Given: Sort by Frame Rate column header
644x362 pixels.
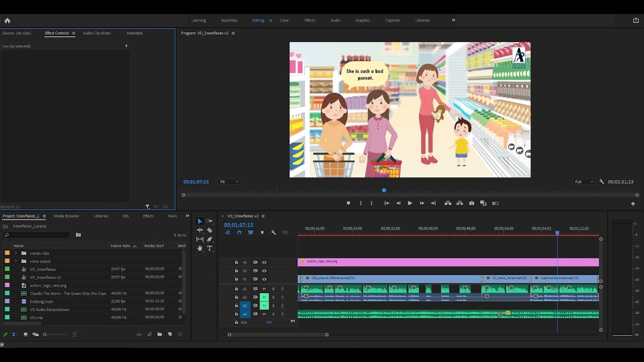Looking at the screenshot, I should 121,246.
